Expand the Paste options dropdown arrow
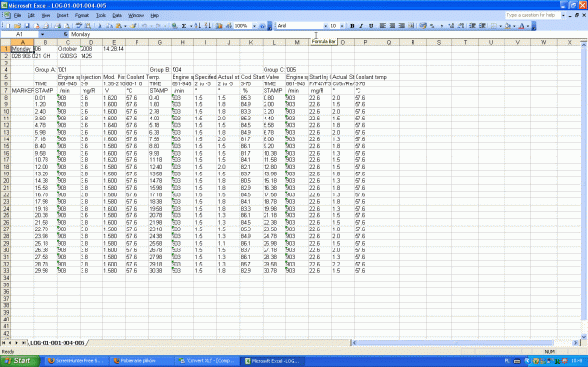The height and width of the screenshot is (367, 588). tap(125, 26)
